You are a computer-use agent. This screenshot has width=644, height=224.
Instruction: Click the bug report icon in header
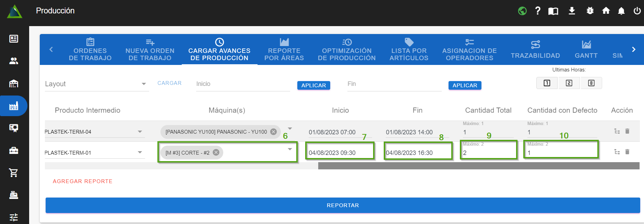point(590,11)
